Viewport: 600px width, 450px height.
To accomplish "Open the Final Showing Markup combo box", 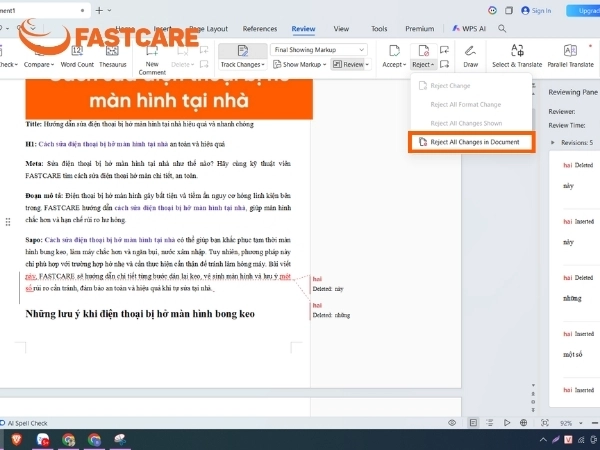I will pos(319,50).
